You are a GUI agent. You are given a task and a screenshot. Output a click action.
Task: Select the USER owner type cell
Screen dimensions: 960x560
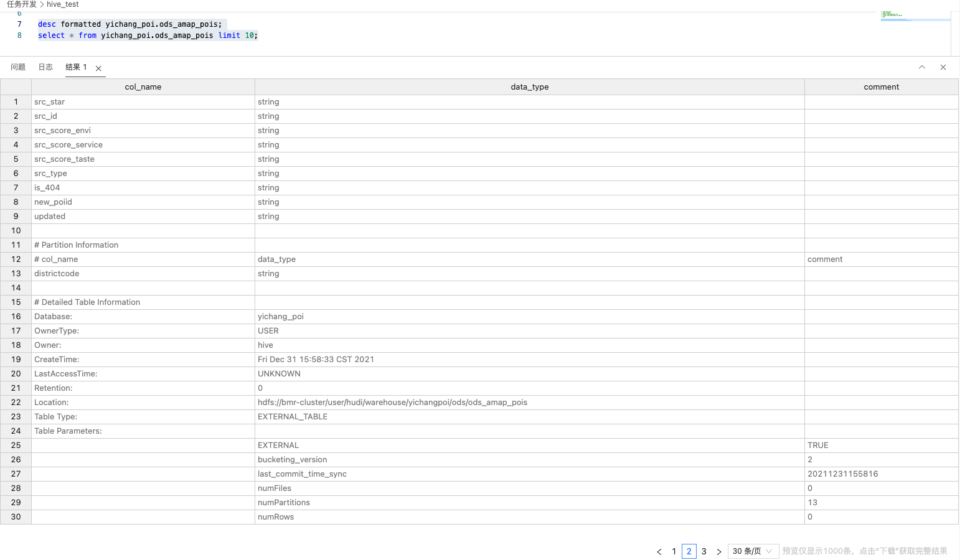pyautogui.click(x=530, y=331)
